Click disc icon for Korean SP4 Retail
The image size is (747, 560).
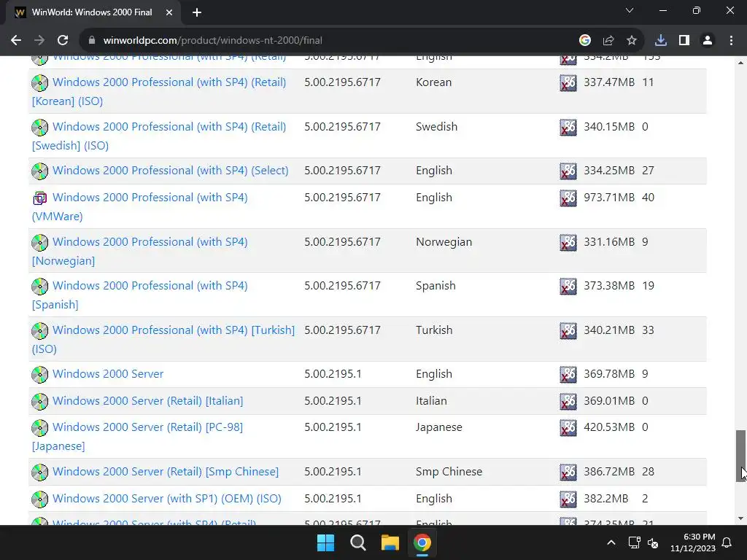(x=40, y=82)
